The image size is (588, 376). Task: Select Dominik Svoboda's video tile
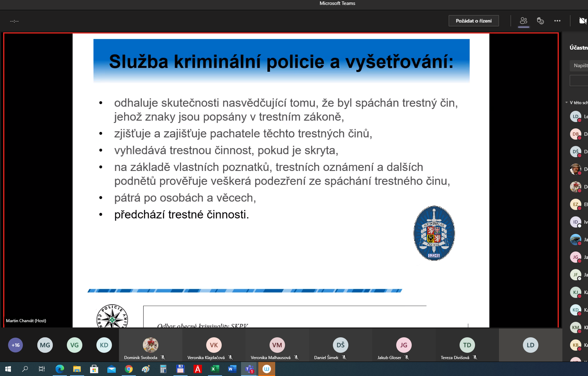point(150,345)
